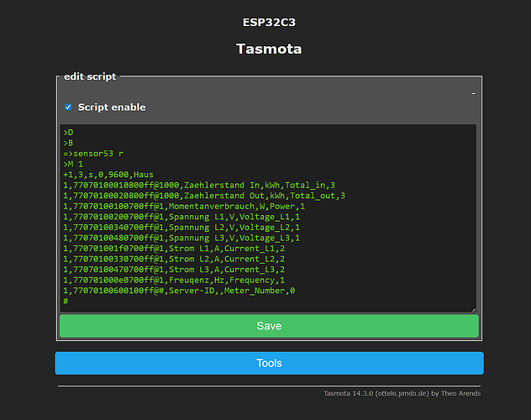The image size is (531, 420).
Task: Click the '=>sensor53 r' line
Action: tap(93, 154)
